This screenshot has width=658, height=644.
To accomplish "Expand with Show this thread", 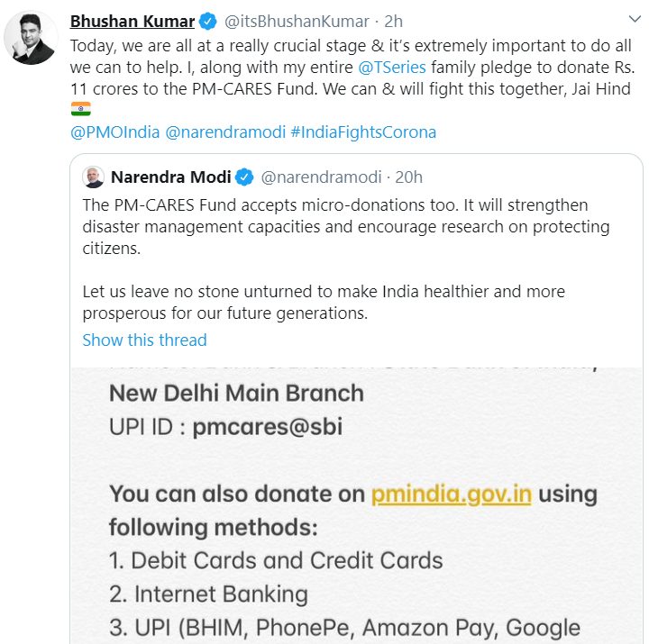I will [144, 340].
